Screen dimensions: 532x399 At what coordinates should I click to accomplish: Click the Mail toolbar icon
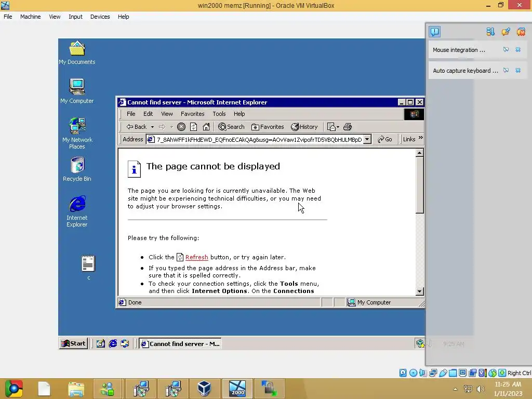(333, 127)
